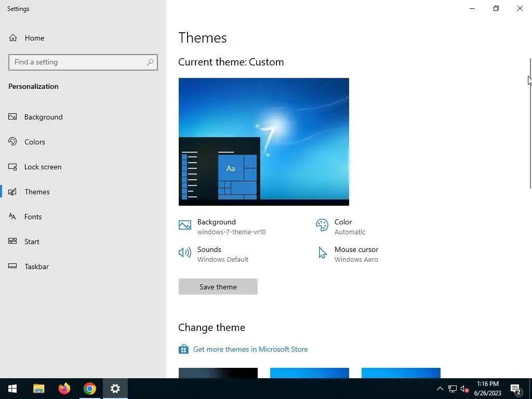The image size is (532, 399).
Task: Click the search magnifier in Find a setting
Action: [x=150, y=62]
